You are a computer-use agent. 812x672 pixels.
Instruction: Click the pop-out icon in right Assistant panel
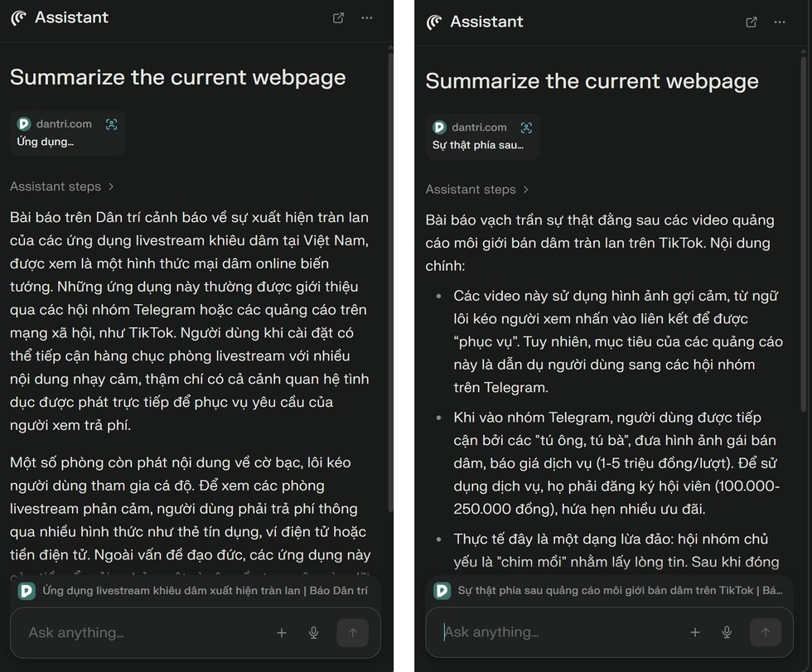752,22
